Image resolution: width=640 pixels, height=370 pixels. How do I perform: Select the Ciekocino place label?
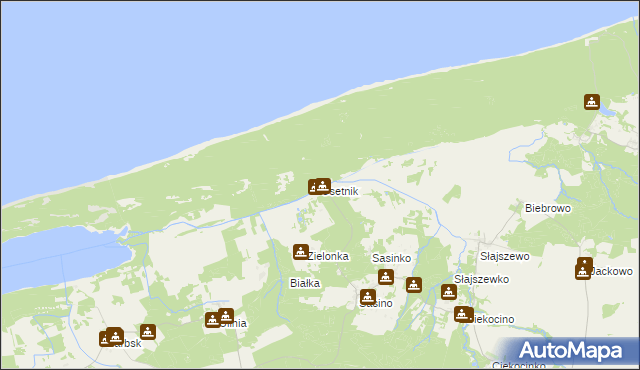point(492,319)
